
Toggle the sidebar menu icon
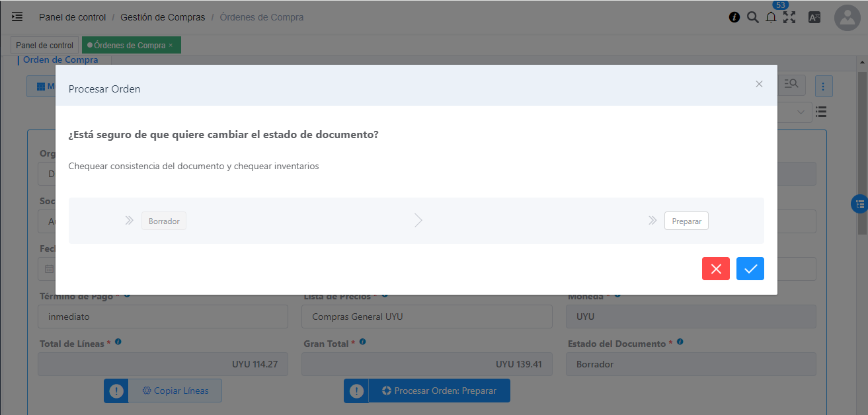pos(17,17)
